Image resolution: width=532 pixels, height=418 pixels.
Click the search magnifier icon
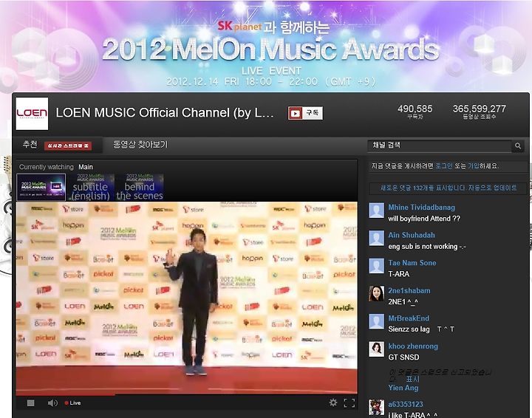click(x=518, y=145)
